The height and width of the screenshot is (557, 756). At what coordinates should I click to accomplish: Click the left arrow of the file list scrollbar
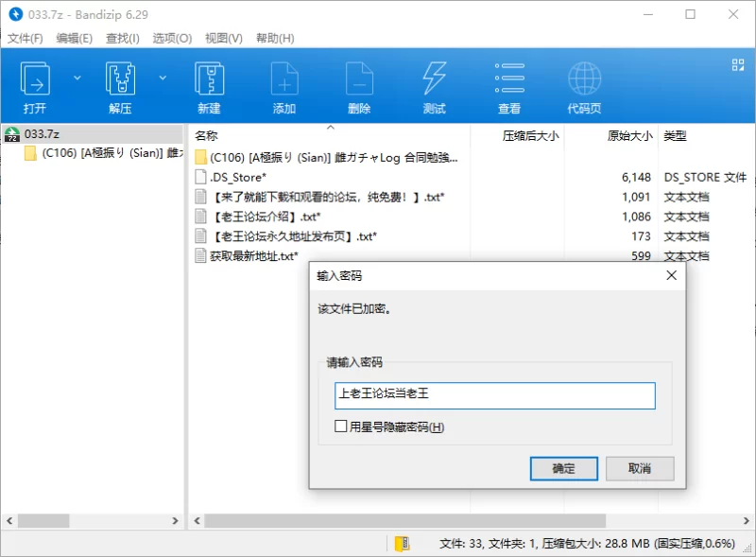click(197, 521)
